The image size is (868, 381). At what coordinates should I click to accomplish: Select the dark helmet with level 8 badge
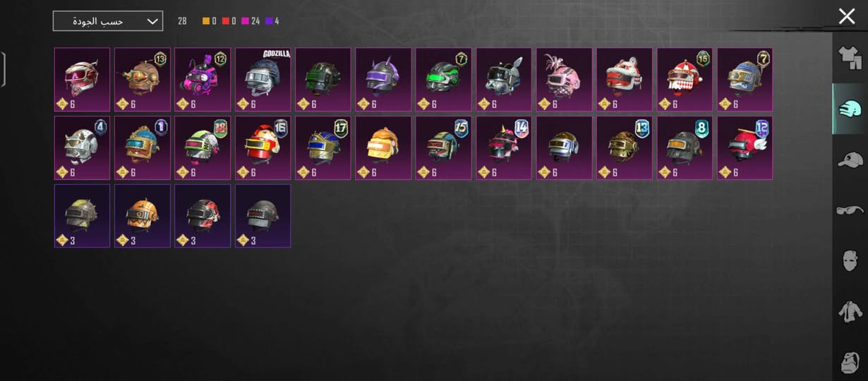(685, 148)
